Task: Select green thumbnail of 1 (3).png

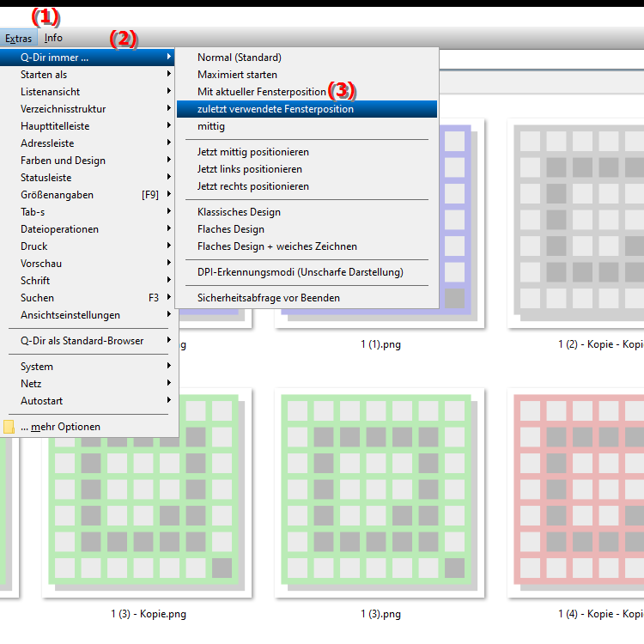Action: click(x=380, y=493)
